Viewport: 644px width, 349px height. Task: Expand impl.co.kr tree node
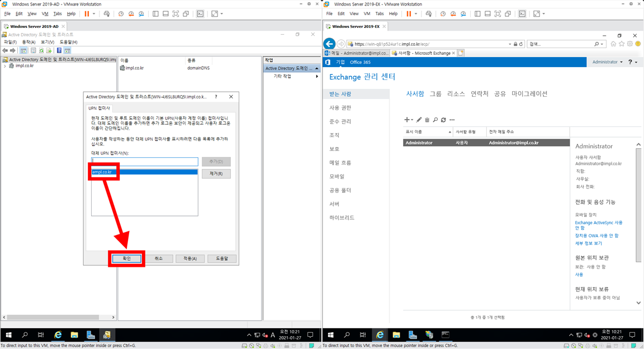pyautogui.click(x=5, y=66)
